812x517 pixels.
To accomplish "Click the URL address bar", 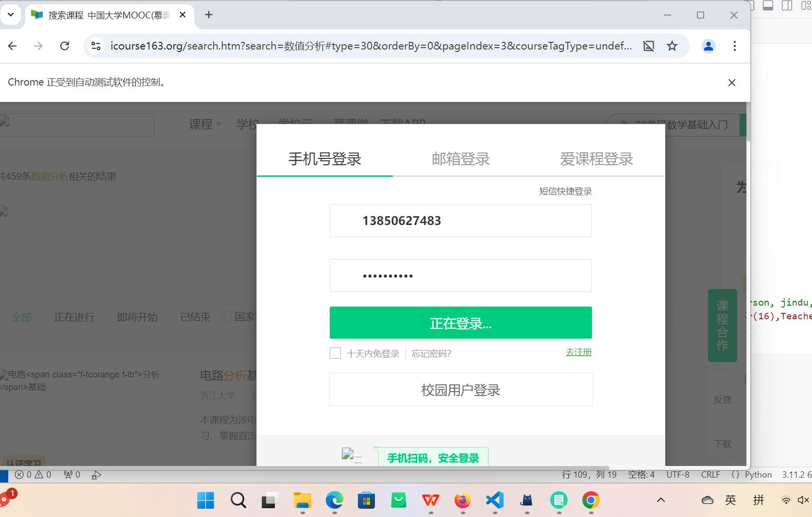I will [x=371, y=46].
